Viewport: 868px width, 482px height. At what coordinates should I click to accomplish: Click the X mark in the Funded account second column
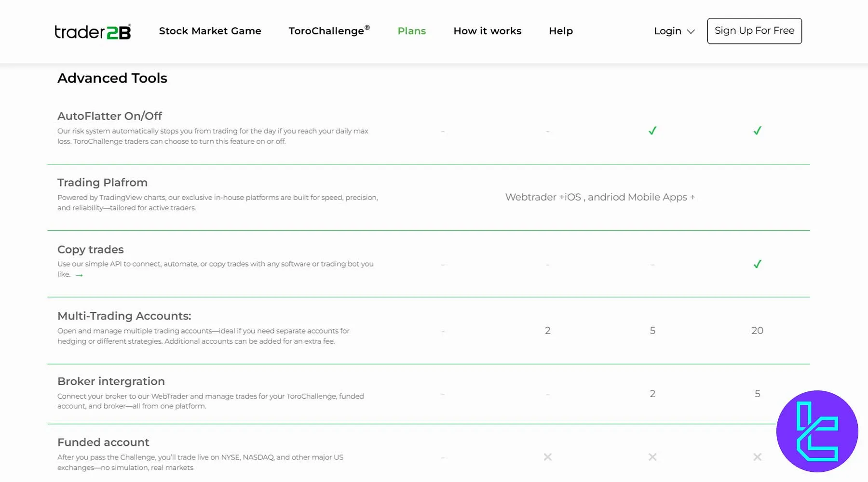point(547,456)
